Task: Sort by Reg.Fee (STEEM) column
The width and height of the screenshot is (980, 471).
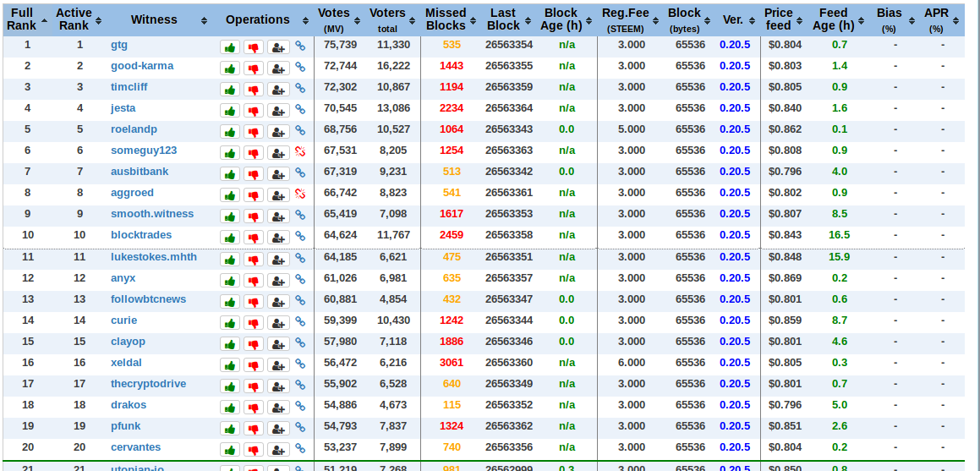Action: tap(628, 19)
